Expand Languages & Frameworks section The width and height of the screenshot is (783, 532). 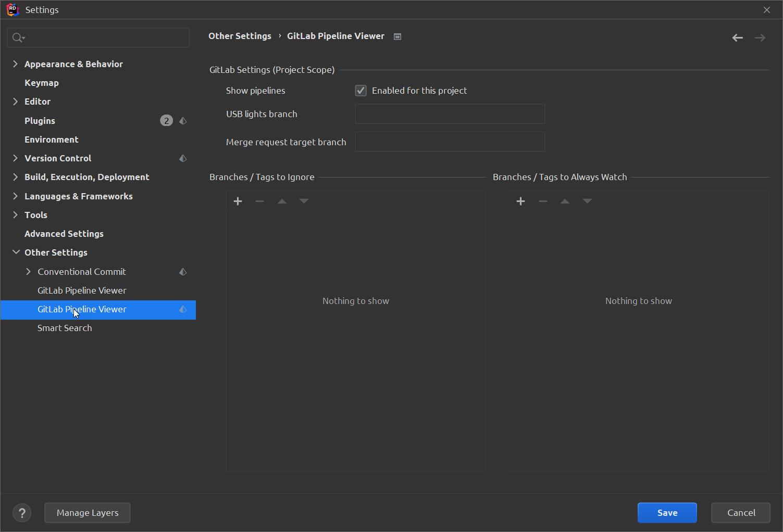point(15,196)
